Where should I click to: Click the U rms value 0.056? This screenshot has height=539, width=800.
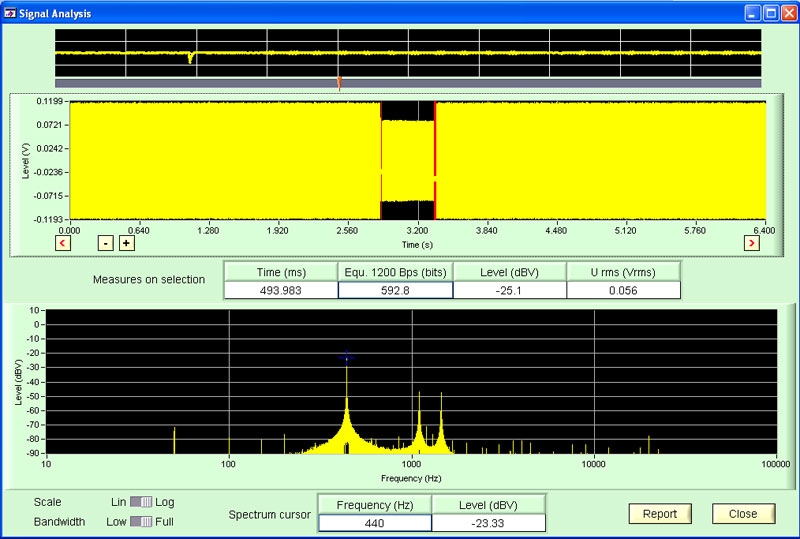coord(623,290)
